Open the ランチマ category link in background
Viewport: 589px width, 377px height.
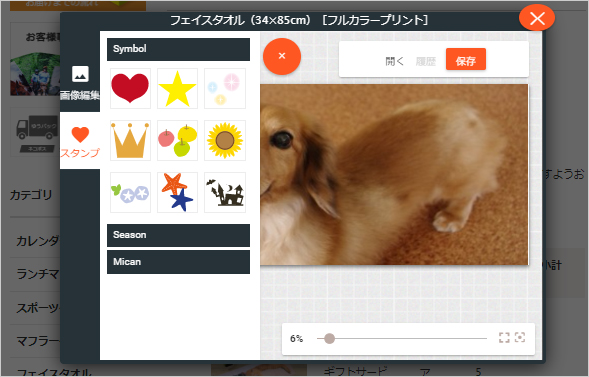tap(38, 274)
